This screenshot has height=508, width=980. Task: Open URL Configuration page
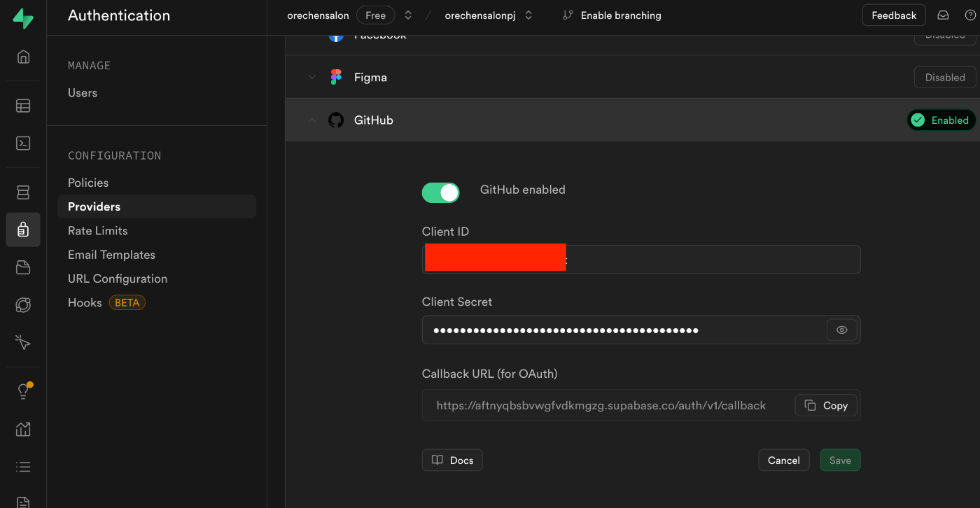[118, 278]
